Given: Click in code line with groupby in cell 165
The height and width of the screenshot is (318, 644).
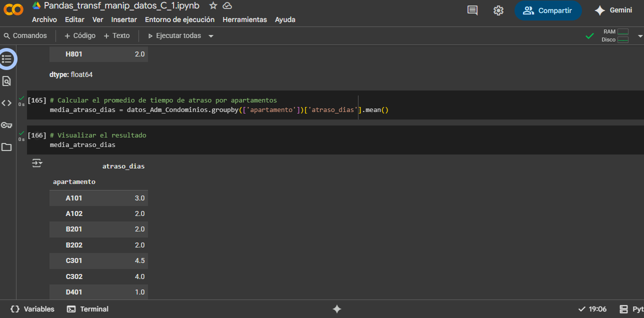Looking at the screenshot, I should click(x=219, y=110).
